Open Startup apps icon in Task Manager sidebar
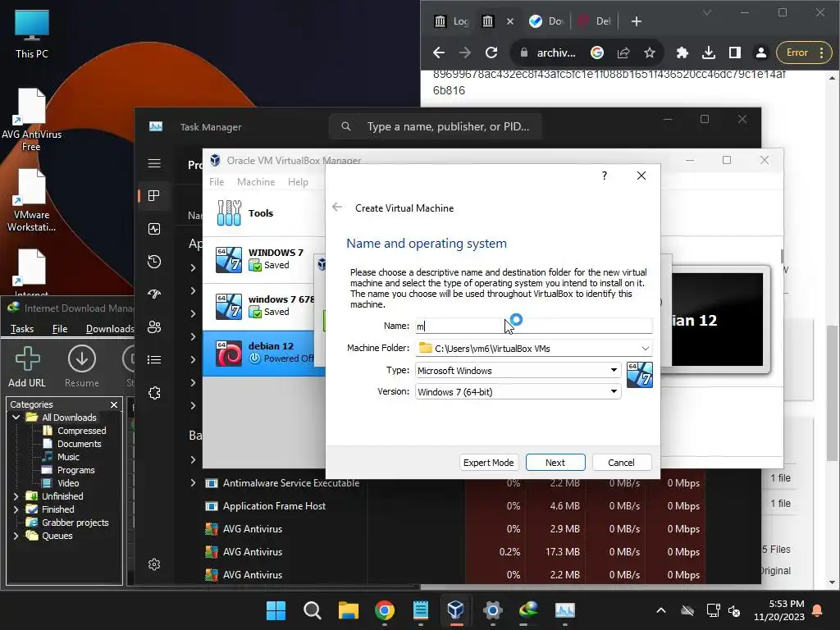Image resolution: width=840 pixels, height=630 pixels. (x=154, y=294)
